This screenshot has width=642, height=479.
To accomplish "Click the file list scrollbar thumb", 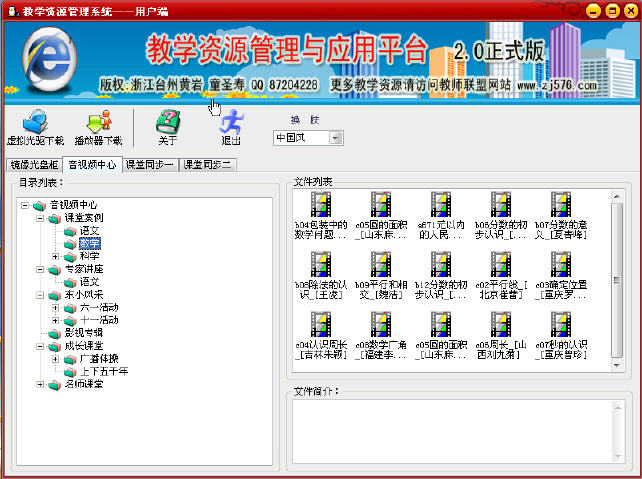I will (617, 280).
